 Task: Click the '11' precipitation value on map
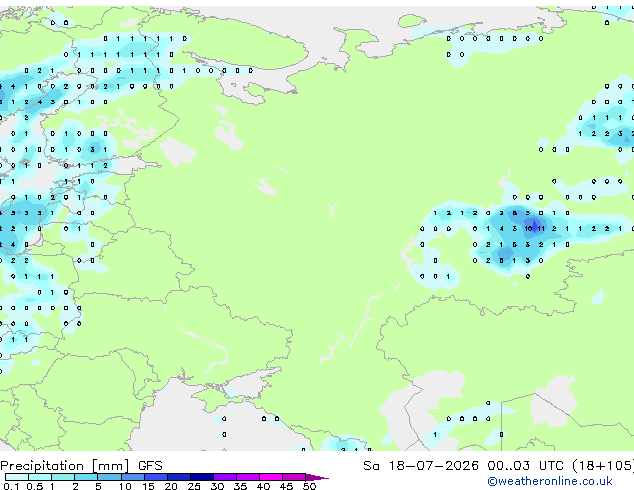pyautogui.click(x=541, y=229)
